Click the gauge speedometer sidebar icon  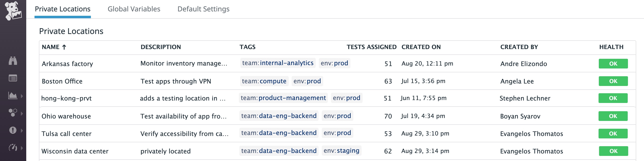click(x=13, y=147)
